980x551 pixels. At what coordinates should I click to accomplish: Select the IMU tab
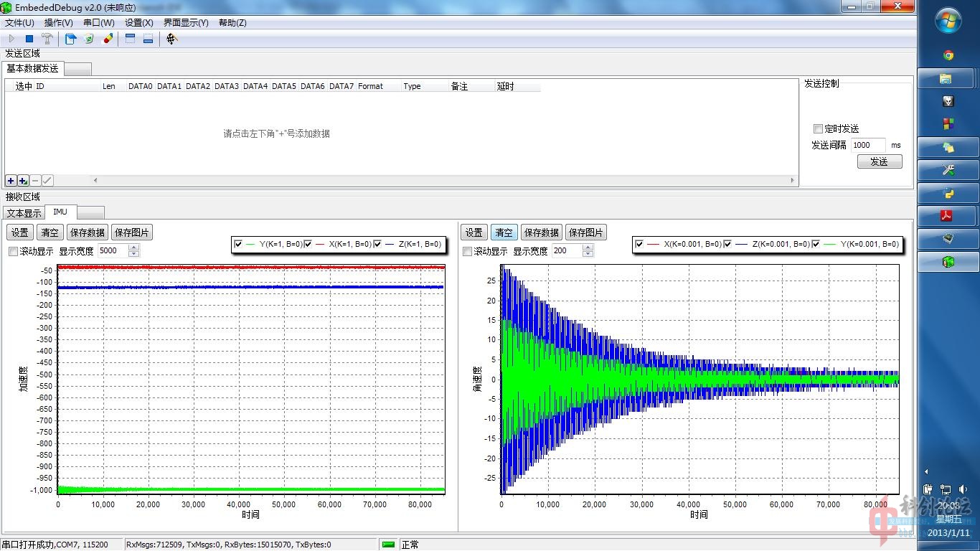tap(60, 212)
